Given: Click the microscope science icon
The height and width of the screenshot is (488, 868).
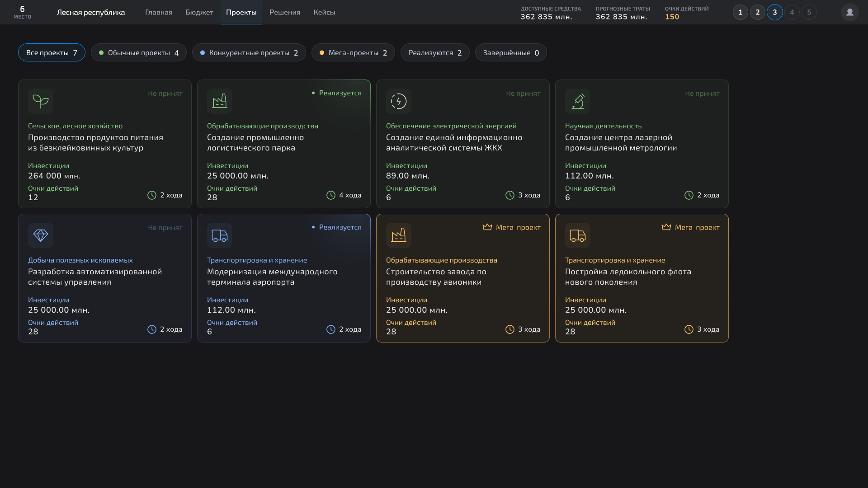Looking at the screenshot, I should [x=578, y=101].
